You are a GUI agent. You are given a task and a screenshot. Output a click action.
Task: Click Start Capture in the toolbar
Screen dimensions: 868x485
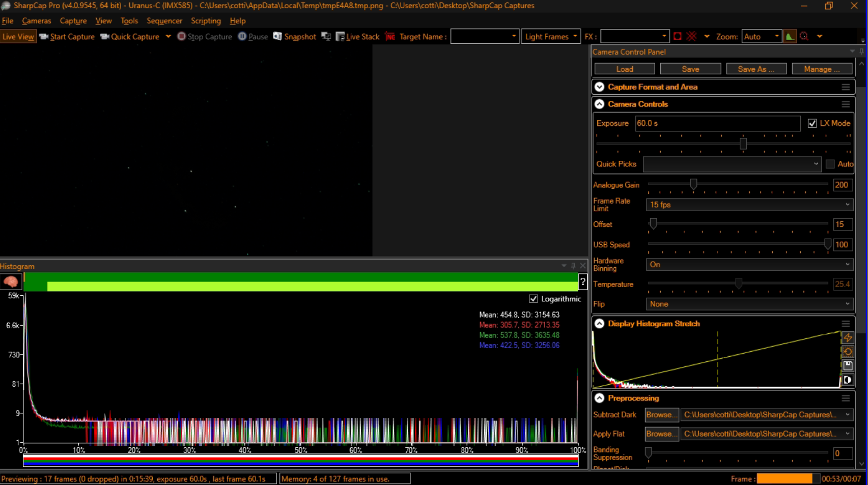pos(67,37)
